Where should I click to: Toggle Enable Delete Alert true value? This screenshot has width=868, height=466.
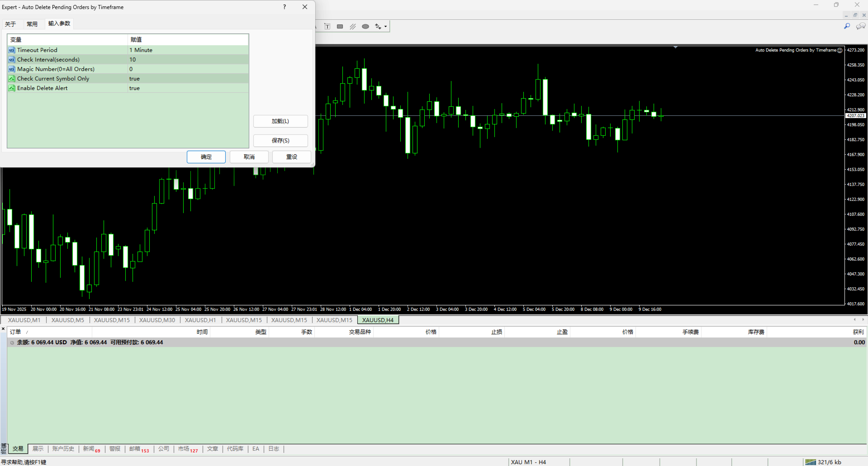pos(188,88)
